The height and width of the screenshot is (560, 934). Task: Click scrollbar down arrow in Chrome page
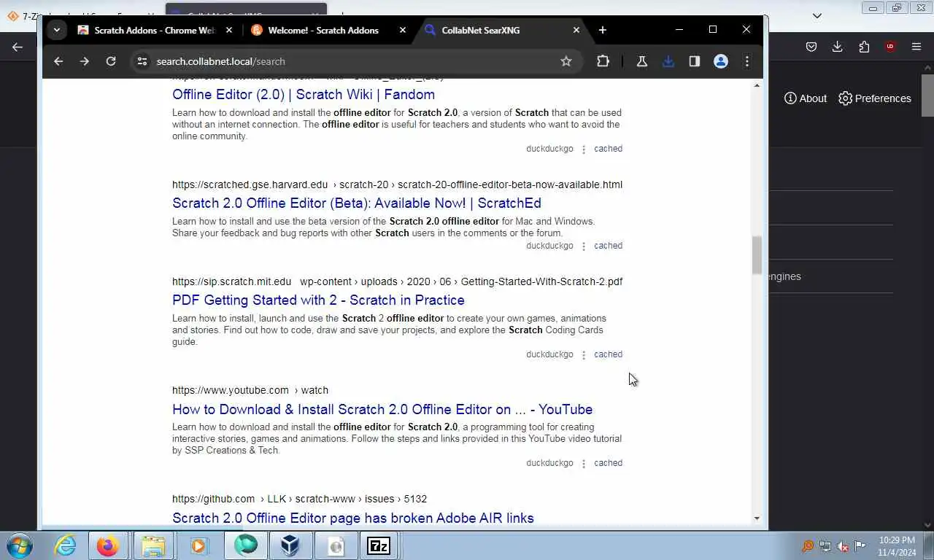click(757, 518)
